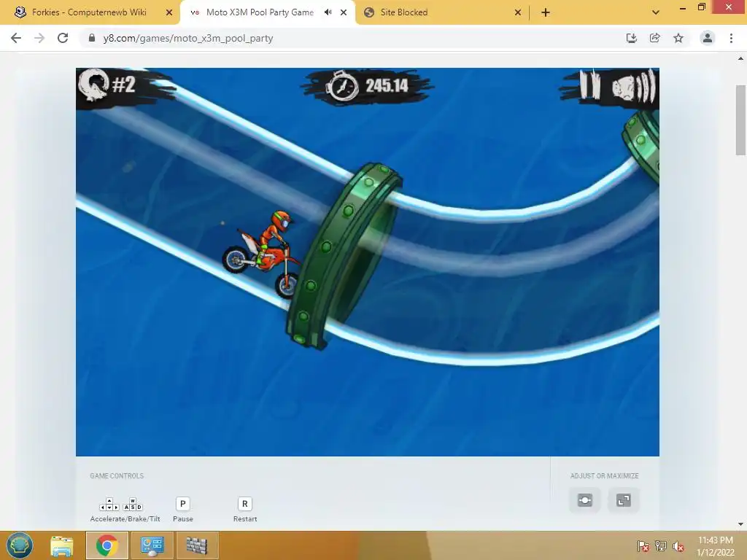The height and width of the screenshot is (560, 747).
Task: Click the motorbike rider in the game
Action: [263, 254]
